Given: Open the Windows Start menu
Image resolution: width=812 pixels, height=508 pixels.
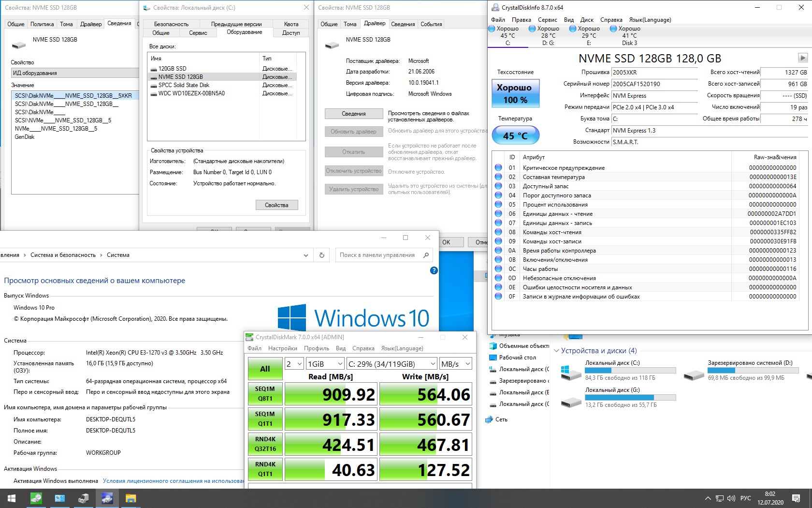Looking at the screenshot, I should [12, 498].
